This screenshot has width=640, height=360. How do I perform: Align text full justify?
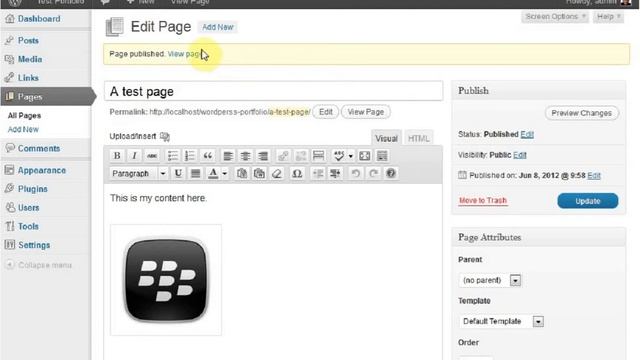pos(196,173)
